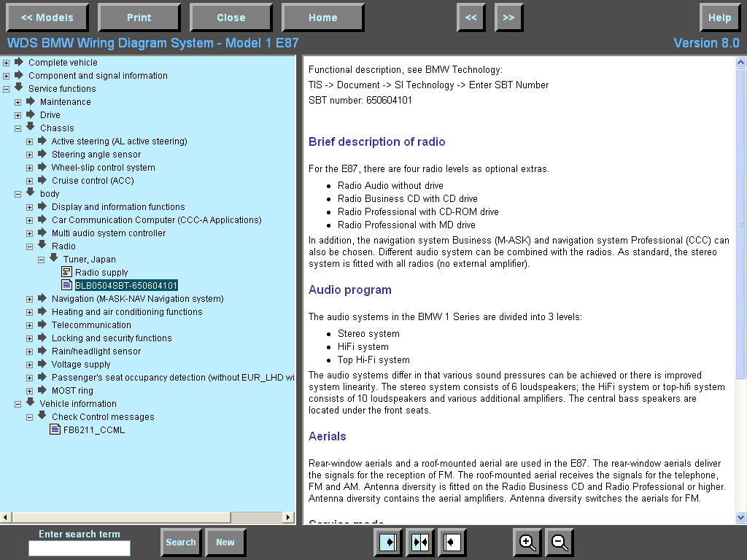Viewport: 747px width, 560px height.
Task: Click the down arrow icon beside Tuner, Japan
Action: [x=54, y=258]
